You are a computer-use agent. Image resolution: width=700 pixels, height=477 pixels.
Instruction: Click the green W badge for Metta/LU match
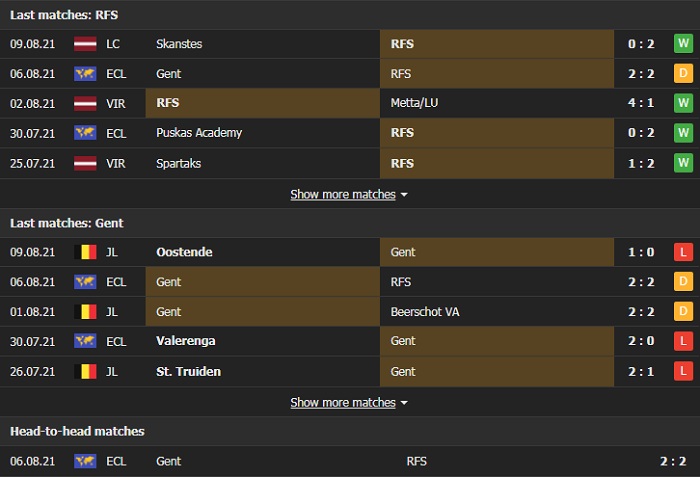(x=684, y=103)
